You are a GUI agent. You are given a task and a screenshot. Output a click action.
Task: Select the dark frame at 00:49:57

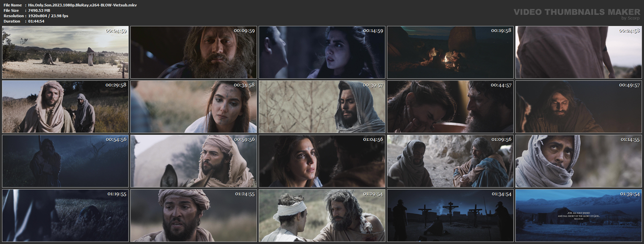click(579, 107)
